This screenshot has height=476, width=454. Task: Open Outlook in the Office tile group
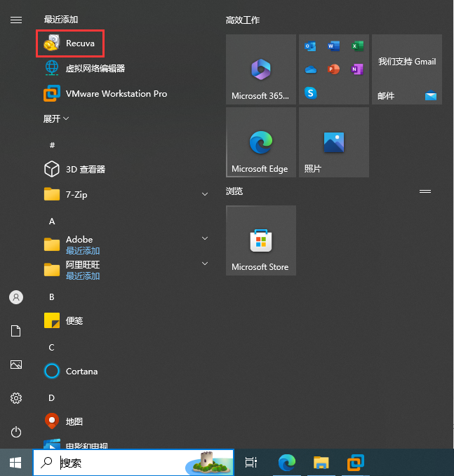[310, 46]
